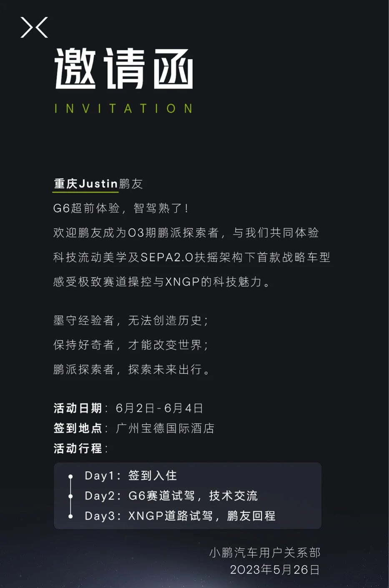Click the 6月2日-6月4日 date text

[159, 408]
